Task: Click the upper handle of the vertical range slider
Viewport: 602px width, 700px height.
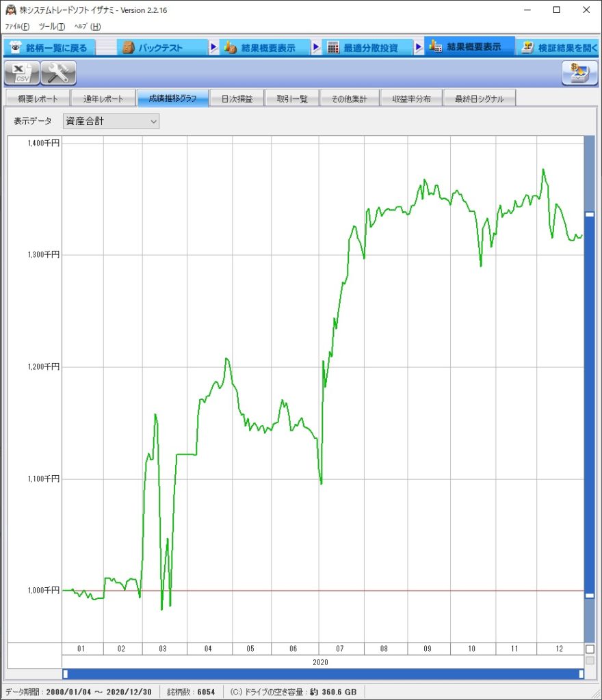Action: coord(590,214)
